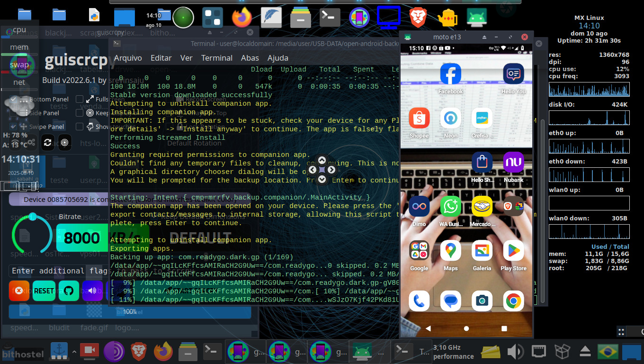
Task: Open guiscrcpy's GitHub page via its icon
Action: [x=69, y=291]
